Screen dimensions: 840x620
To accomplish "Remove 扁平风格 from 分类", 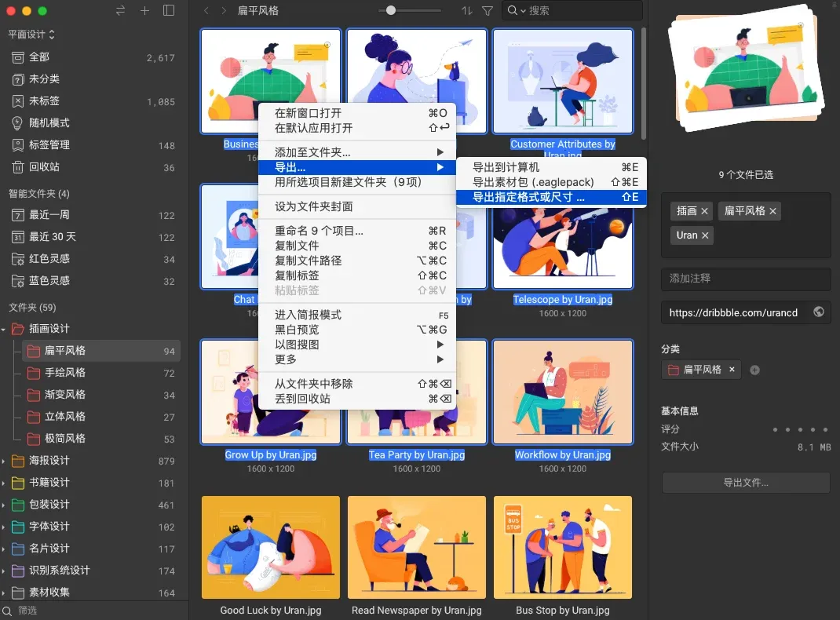I will click(x=732, y=370).
